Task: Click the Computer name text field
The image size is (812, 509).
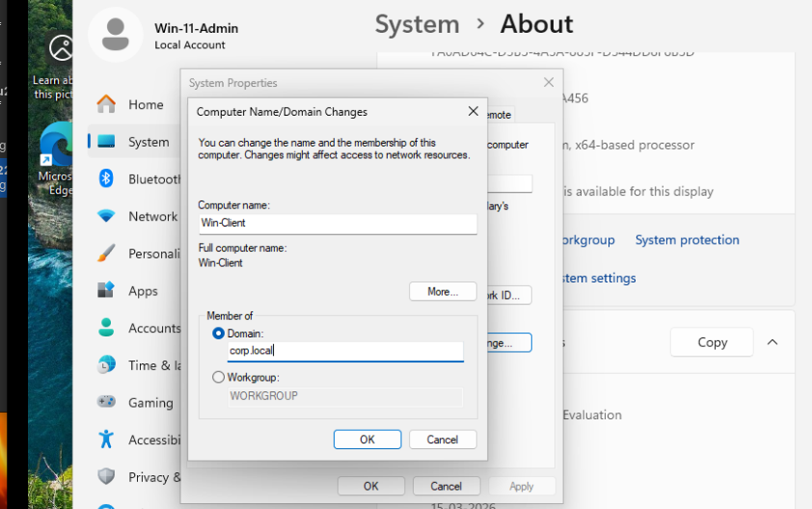Action: [338, 224]
